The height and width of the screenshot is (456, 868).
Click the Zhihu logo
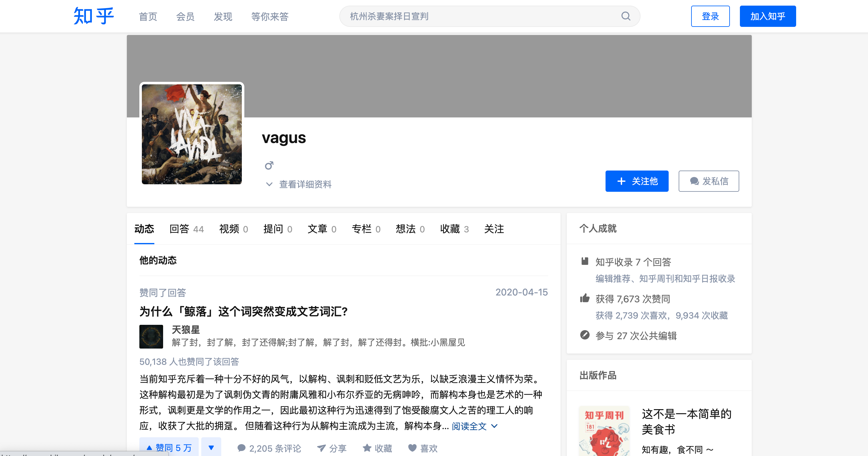pyautogui.click(x=93, y=16)
